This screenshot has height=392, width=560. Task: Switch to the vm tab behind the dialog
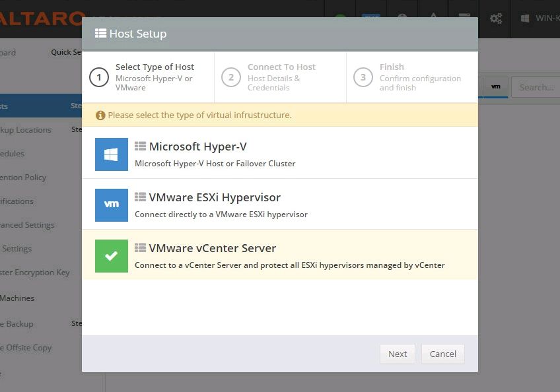[x=495, y=86]
